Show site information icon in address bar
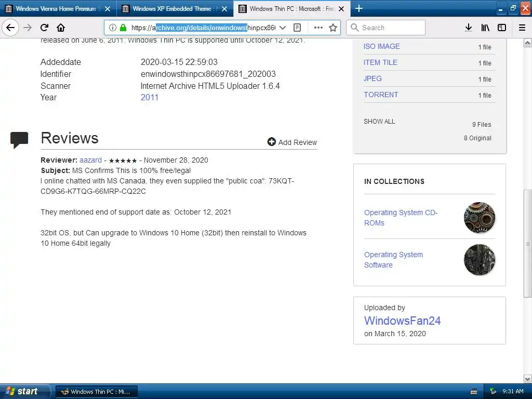 (113, 28)
